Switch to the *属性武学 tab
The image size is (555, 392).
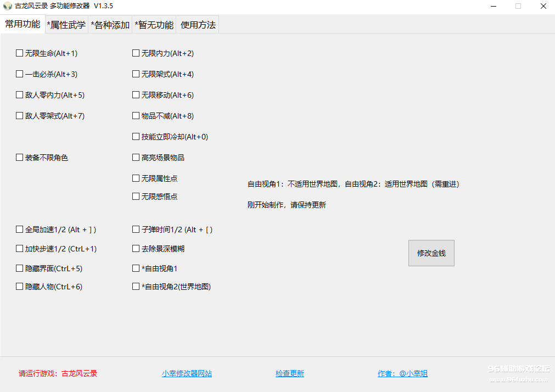click(x=66, y=25)
